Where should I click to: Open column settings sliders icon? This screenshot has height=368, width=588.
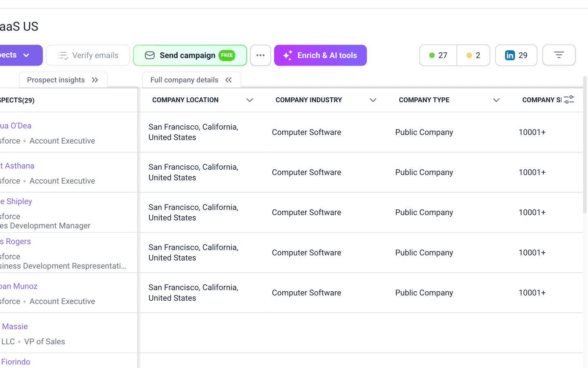coord(569,99)
